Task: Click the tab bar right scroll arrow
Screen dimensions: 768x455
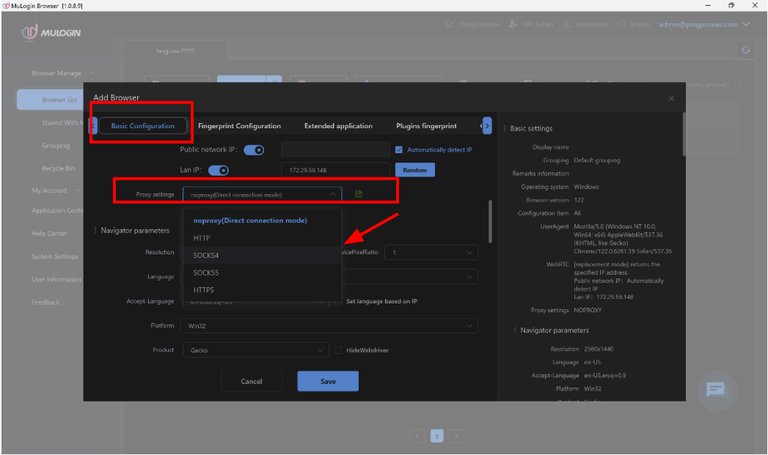Action: point(487,126)
